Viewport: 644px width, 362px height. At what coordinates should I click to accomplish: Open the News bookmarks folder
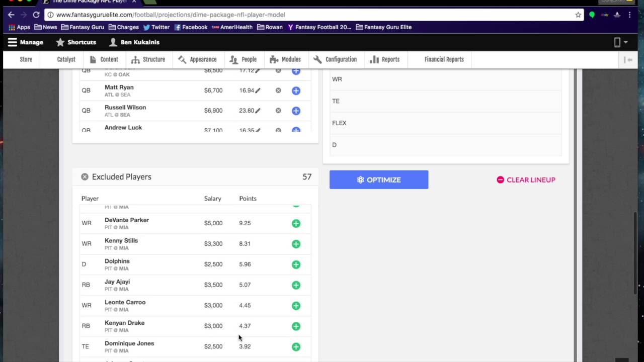click(46, 27)
